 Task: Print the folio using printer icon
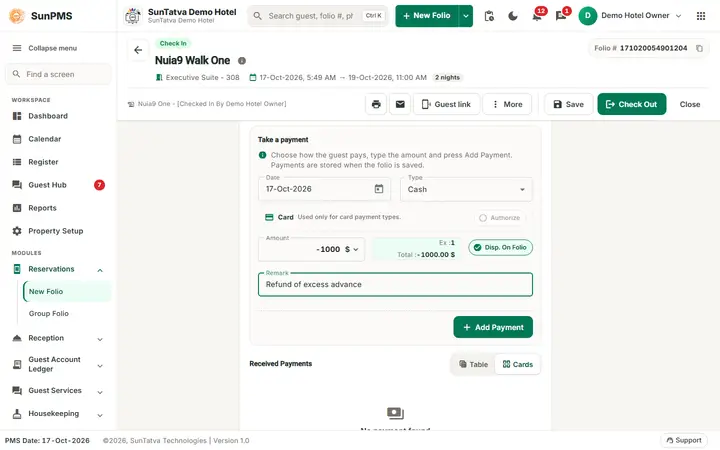376,104
